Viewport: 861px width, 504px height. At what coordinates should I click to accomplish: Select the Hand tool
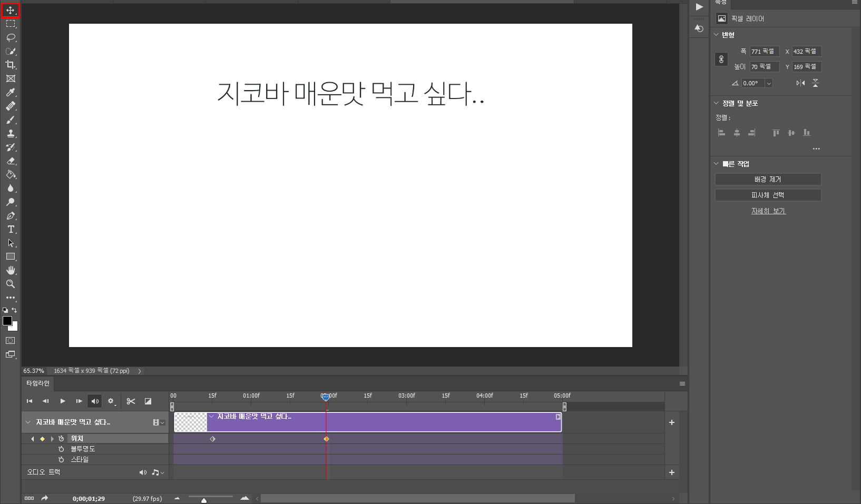click(11, 270)
